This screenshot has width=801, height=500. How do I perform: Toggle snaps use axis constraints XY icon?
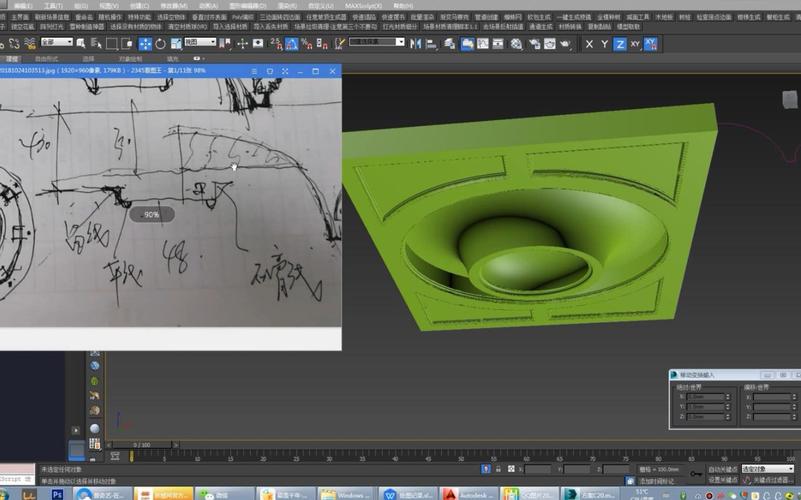tap(650, 44)
